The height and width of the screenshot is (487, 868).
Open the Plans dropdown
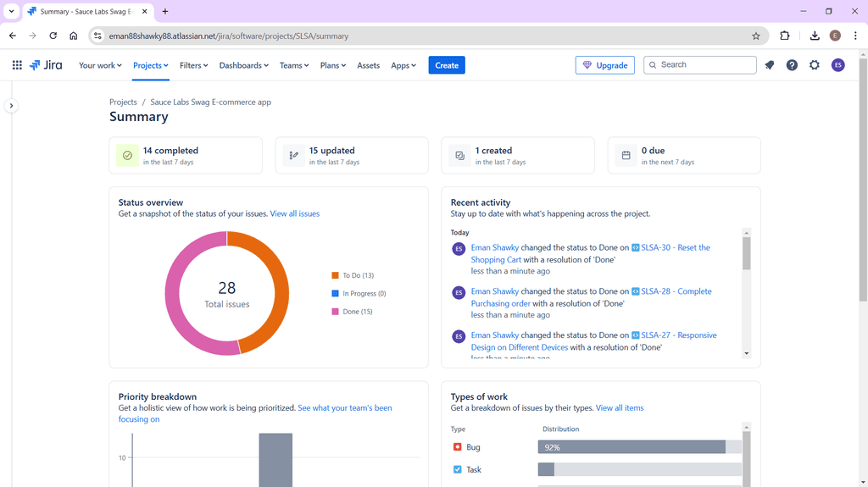[332, 65]
